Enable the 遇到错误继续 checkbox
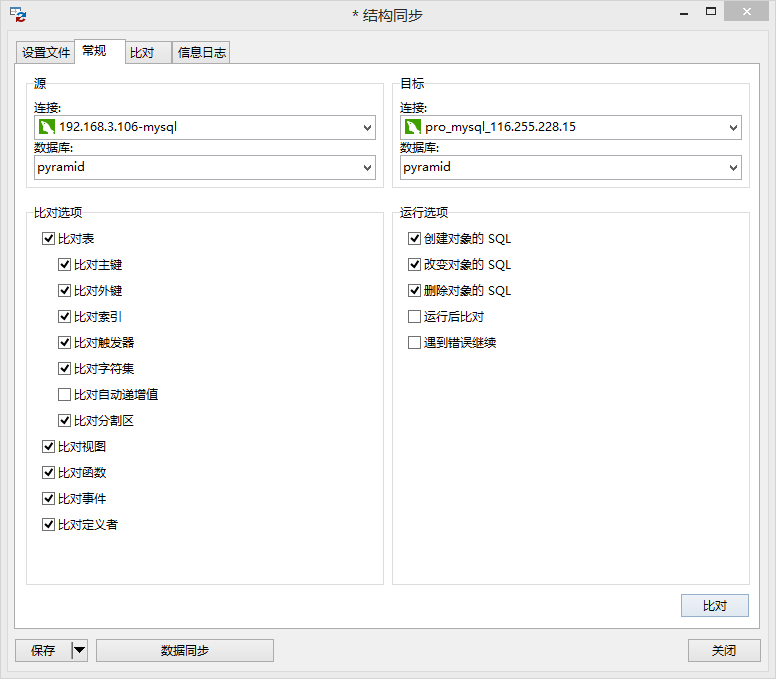 414,342
